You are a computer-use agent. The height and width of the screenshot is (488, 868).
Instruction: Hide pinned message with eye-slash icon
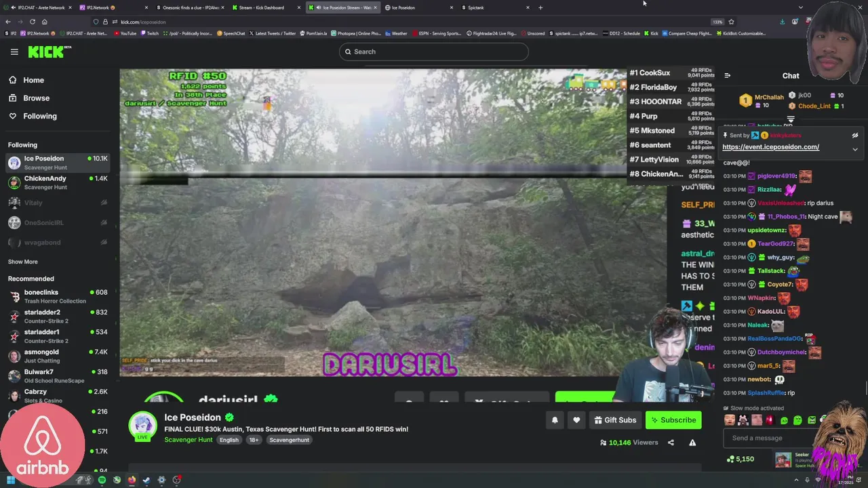coord(855,136)
